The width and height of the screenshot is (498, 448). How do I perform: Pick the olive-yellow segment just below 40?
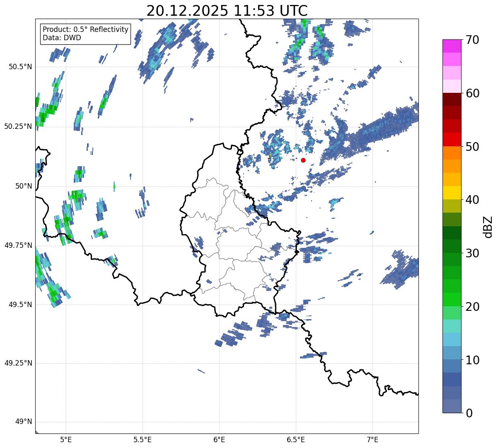tap(452, 206)
